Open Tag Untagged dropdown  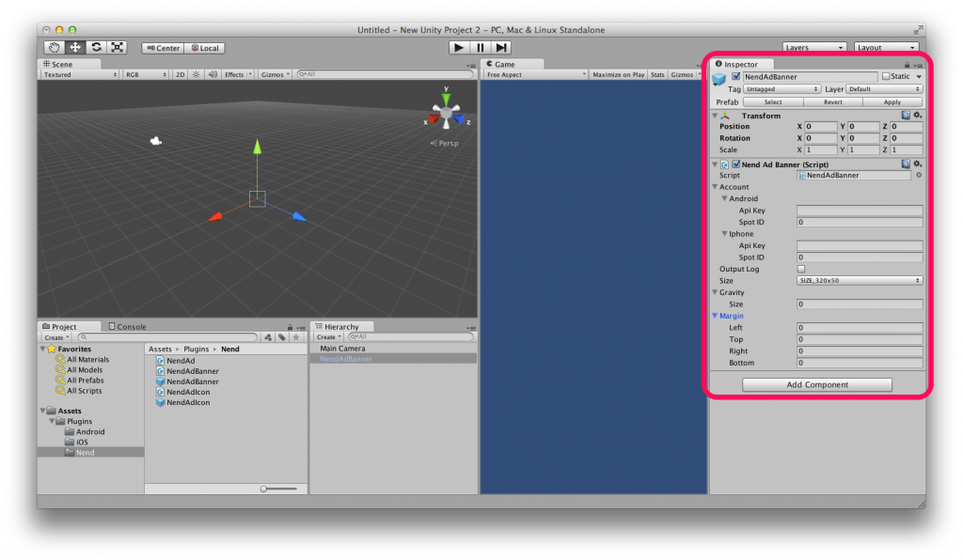point(781,89)
